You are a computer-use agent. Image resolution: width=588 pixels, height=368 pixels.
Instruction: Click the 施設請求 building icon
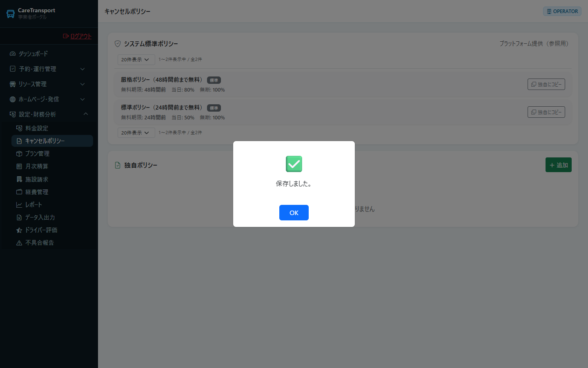pos(19,179)
